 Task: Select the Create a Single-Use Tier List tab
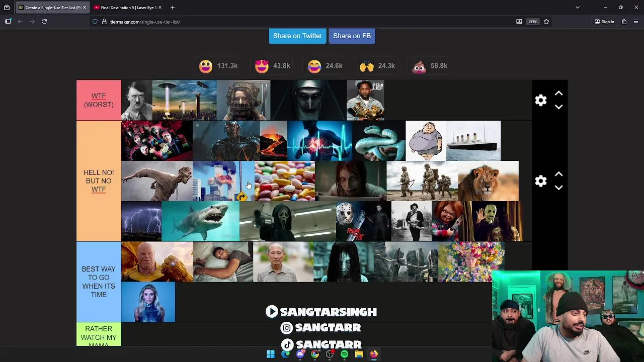[x=52, y=8]
